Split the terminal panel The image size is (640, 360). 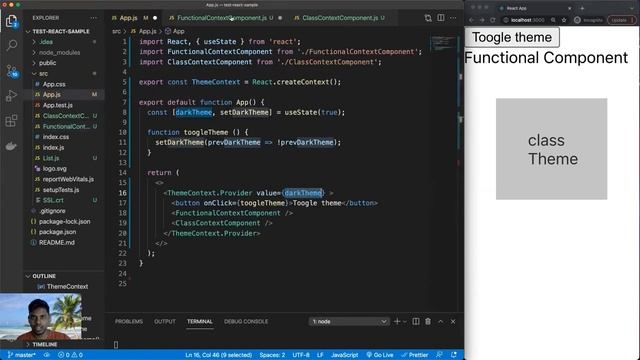click(x=416, y=322)
